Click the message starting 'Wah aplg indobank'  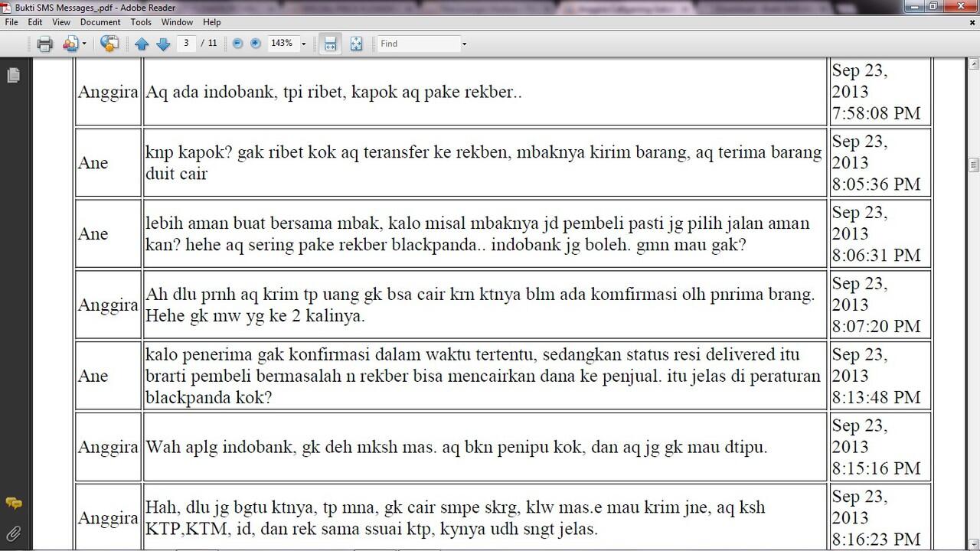[x=456, y=447]
